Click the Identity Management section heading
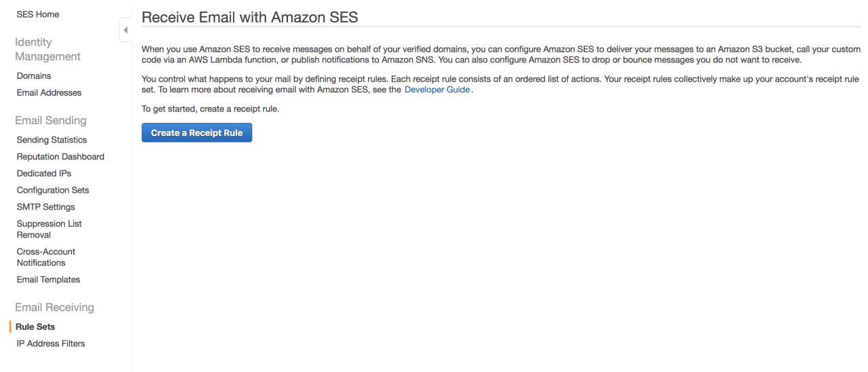Image resolution: width=868 pixels, height=372 pixels. [x=48, y=50]
